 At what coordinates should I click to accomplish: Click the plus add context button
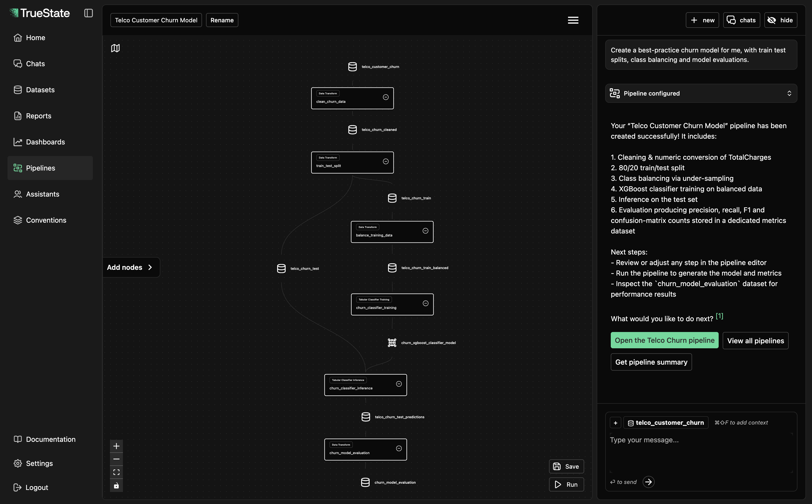[x=615, y=423]
